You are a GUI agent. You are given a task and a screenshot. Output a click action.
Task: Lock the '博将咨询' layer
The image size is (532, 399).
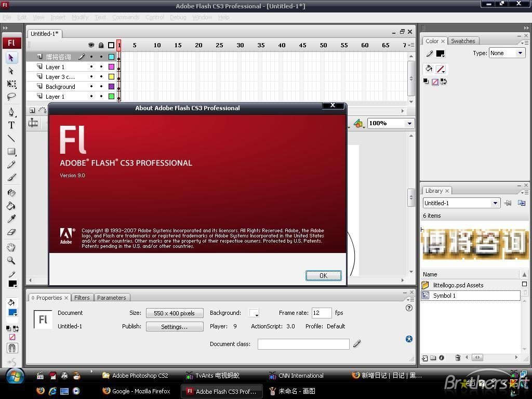(101, 57)
